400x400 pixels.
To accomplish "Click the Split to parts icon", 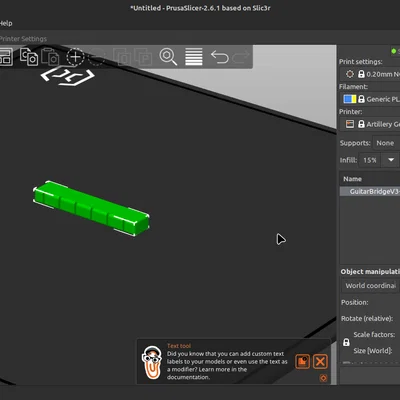I will (143, 57).
